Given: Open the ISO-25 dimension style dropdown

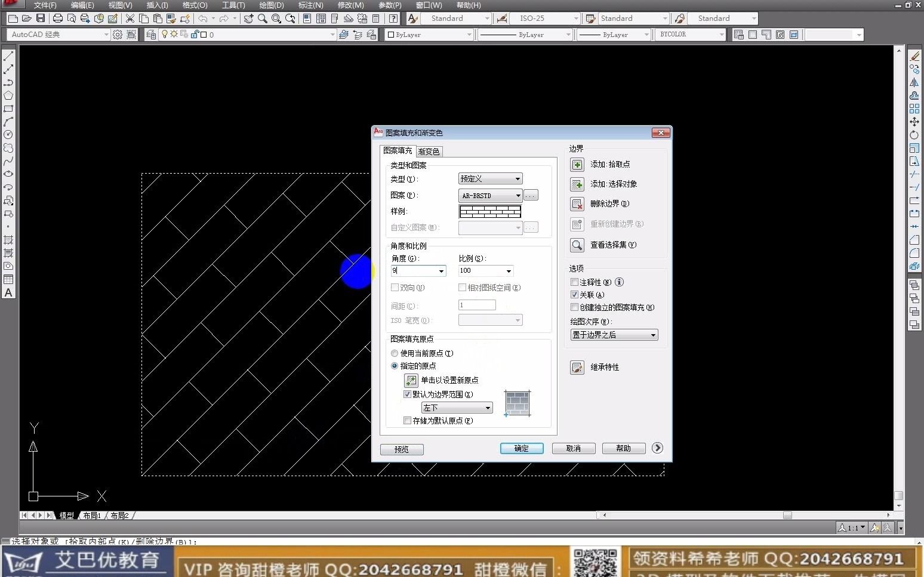Looking at the screenshot, I should (545, 18).
